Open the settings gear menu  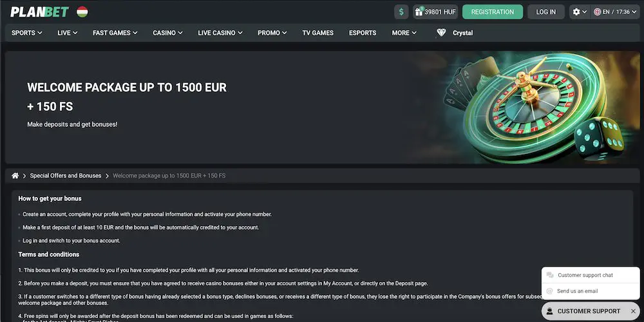[580, 12]
